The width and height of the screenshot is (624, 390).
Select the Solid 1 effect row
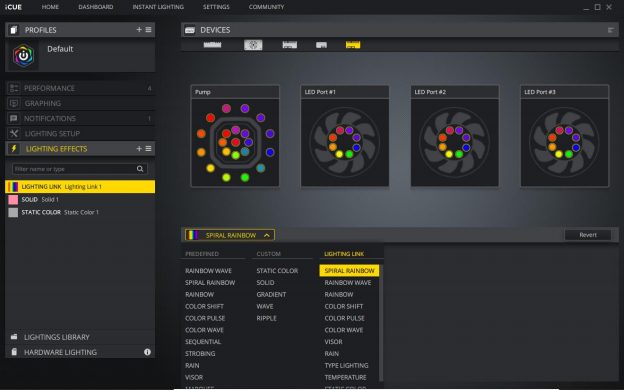80,199
